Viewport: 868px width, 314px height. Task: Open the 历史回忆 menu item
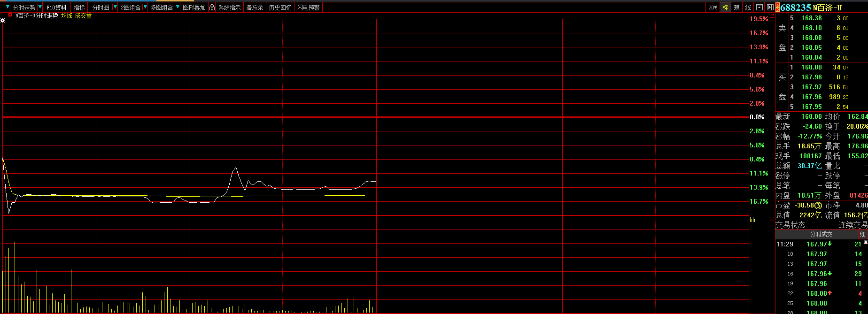pyautogui.click(x=280, y=8)
